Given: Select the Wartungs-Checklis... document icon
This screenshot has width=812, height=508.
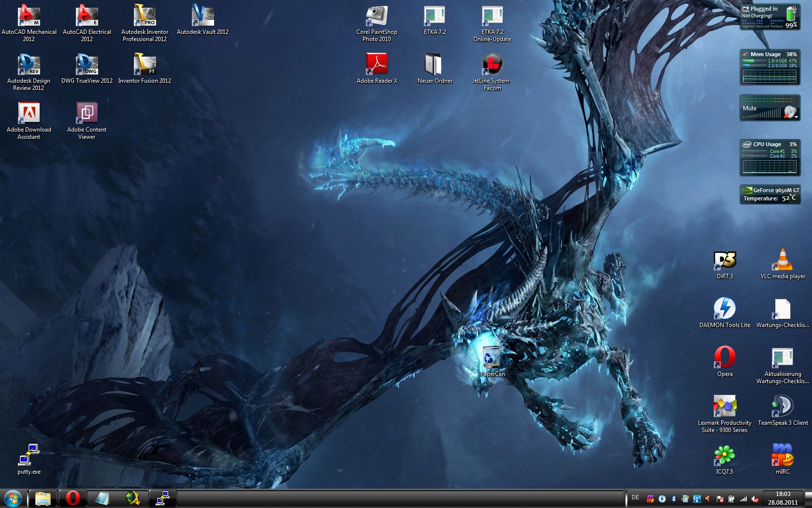Looking at the screenshot, I should coord(783,313).
